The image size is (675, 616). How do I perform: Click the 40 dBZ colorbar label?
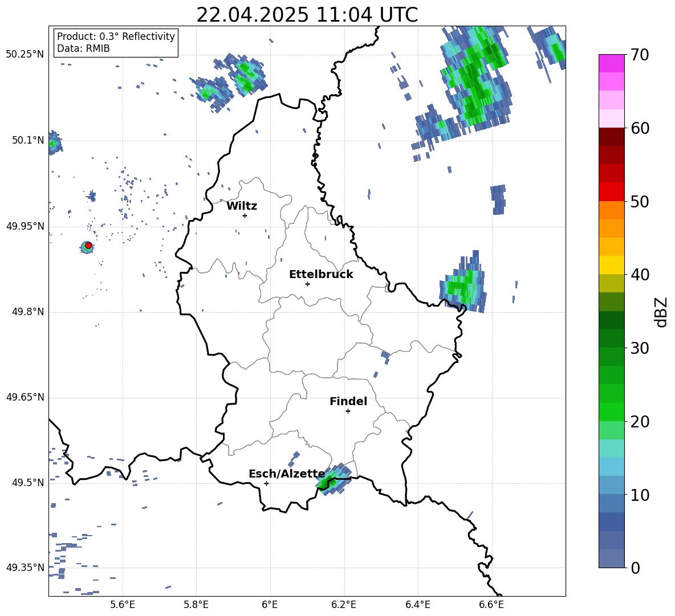(x=640, y=275)
